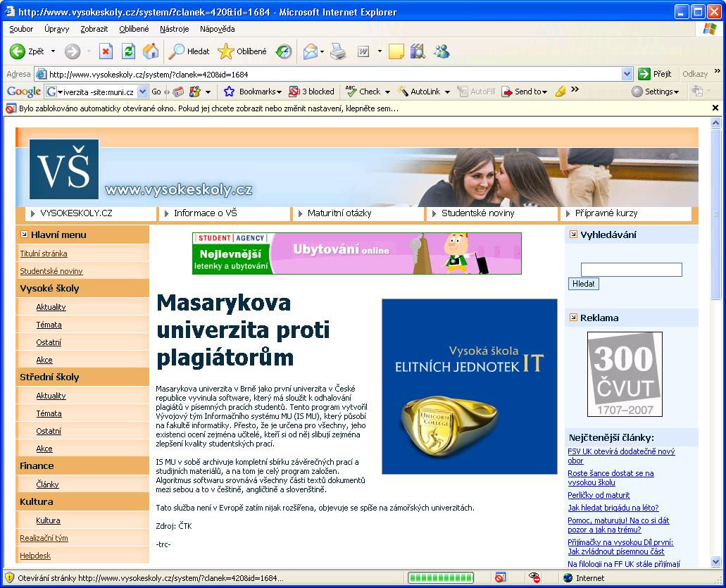726x588 pixels.
Task: Open the Titulní stránka link
Action: 44,254
